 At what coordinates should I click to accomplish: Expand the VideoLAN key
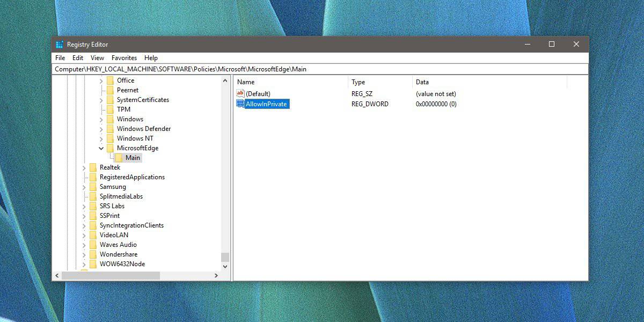[84, 235]
